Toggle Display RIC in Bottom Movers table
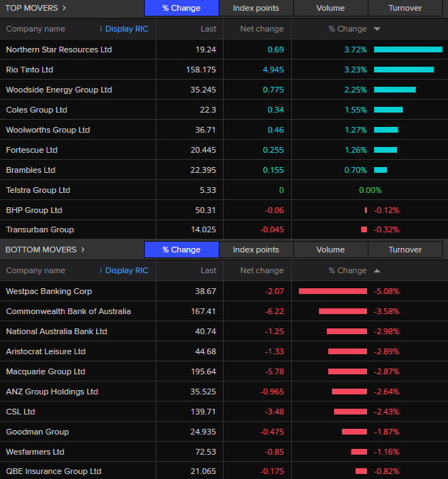448x479 pixels. pyautogui.click(x=127, y=271)
